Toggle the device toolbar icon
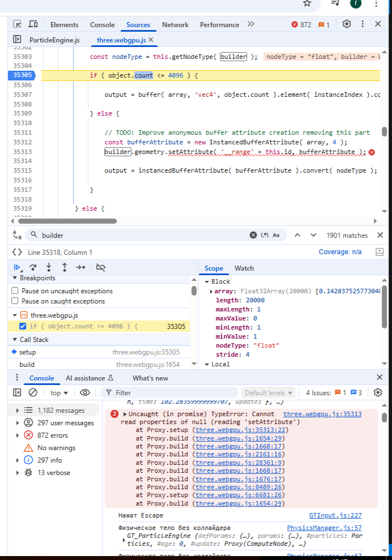Image resolution: width=392 pixels, height=560 pixels. click(33, 24)
